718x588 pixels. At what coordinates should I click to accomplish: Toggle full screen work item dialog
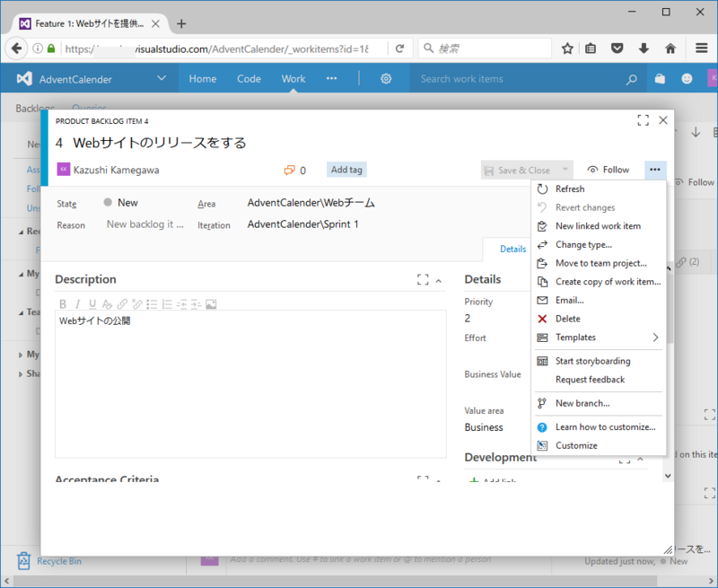[643, 120]
